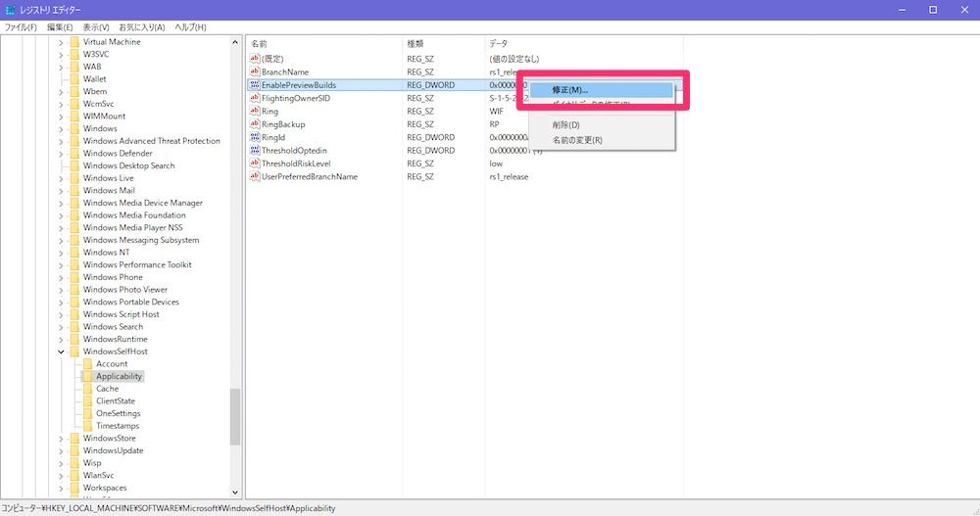Open the ヘルプ(H) menu
Screen dimensions: 980x516
pyautogui.click(x=191, y=27)
